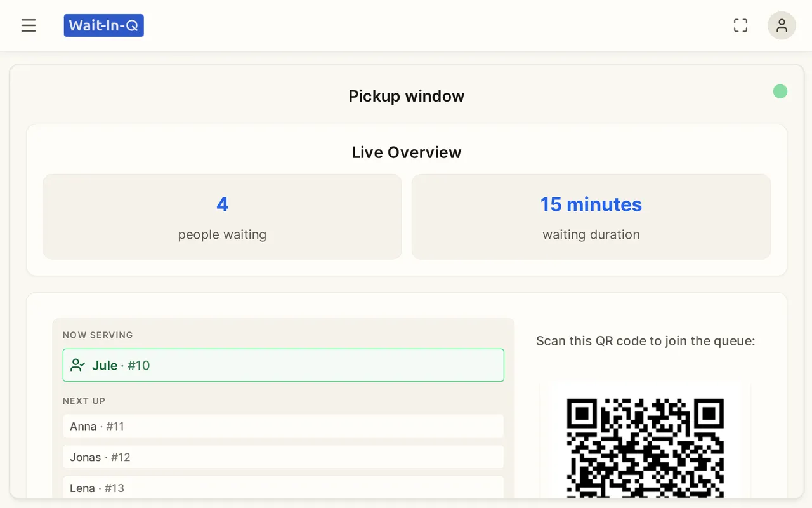
Task: Open the user profile avatar
Action: [782, 25]
